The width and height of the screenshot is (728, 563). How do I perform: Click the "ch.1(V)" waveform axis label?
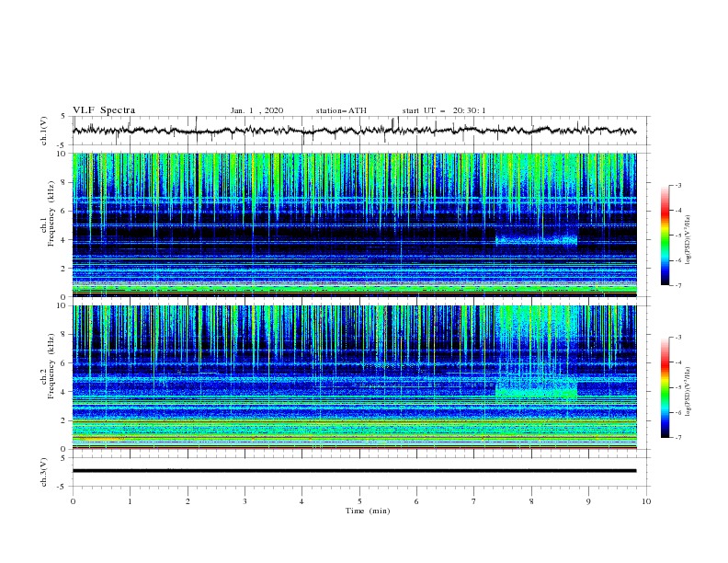point(44,131)
